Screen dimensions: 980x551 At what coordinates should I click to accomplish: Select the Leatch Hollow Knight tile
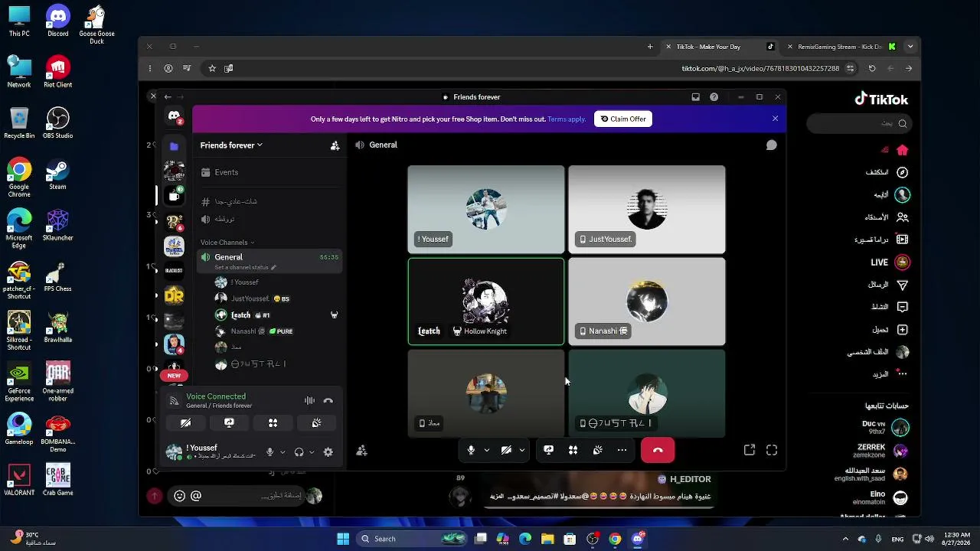pyautogui.click(x=486, y=302)
